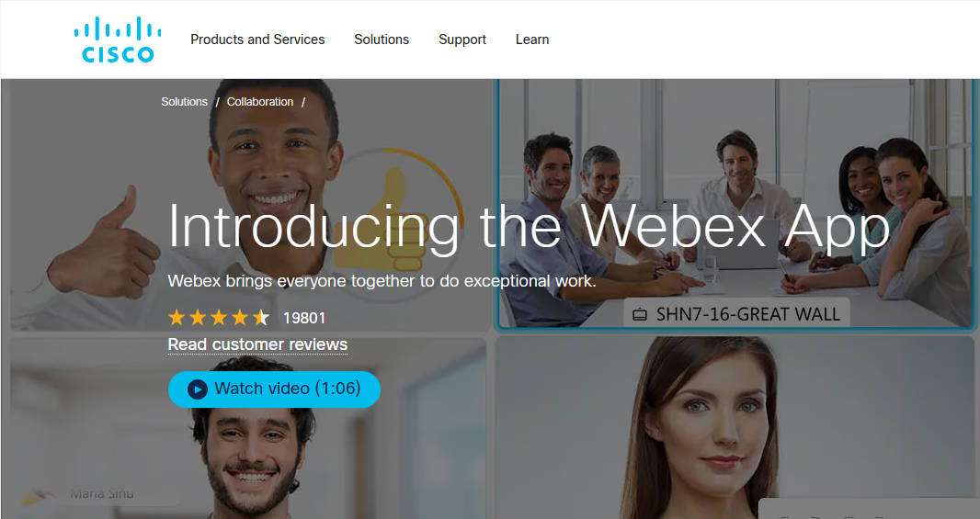Click the device icon beside SHN7-16-GREAT WALL
This screenshot has width=980, height=519.
point(639,314)
